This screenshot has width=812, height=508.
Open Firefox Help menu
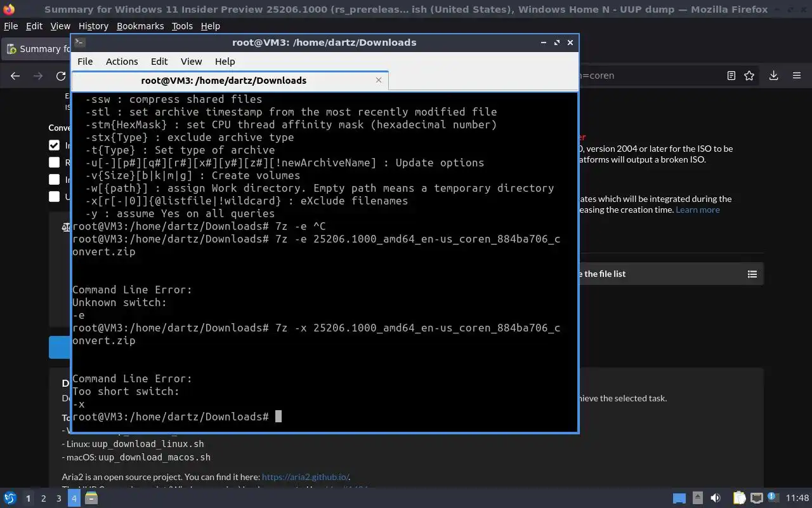211,26
